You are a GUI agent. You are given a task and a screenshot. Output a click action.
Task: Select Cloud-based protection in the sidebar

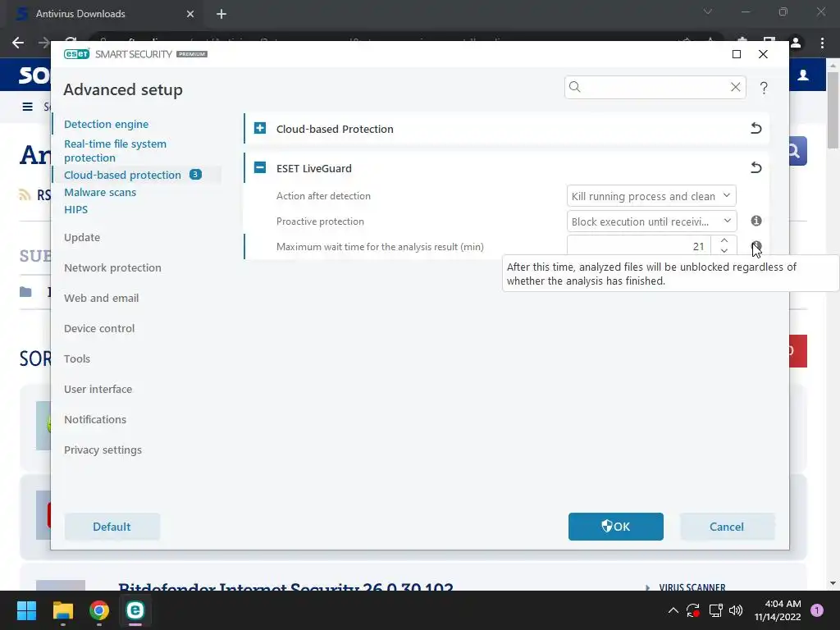point(123,175)
